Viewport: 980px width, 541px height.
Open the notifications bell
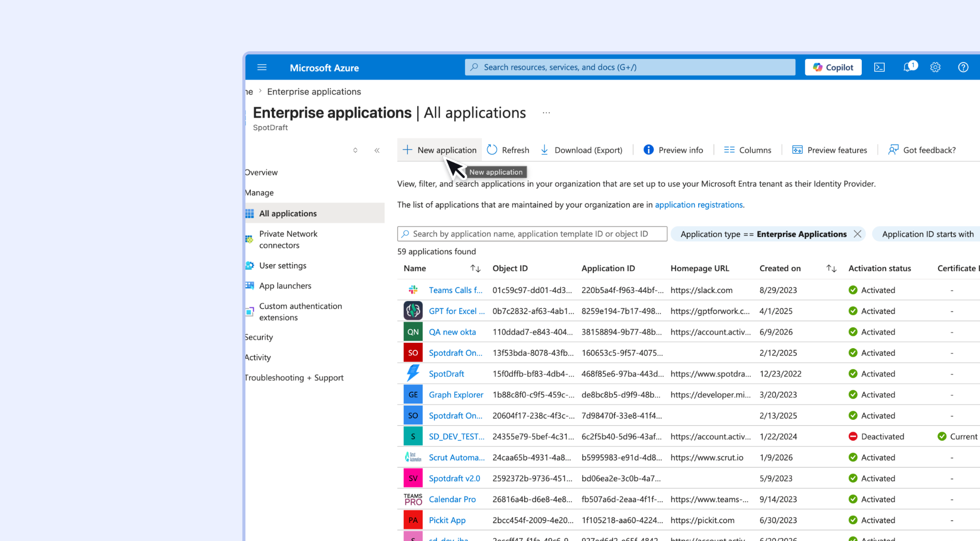tap(909, 67)
